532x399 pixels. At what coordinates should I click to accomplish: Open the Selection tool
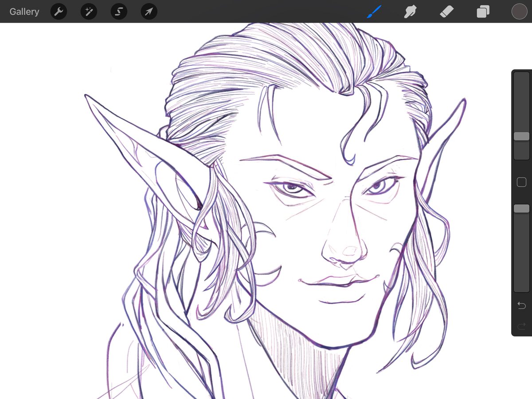119,12
